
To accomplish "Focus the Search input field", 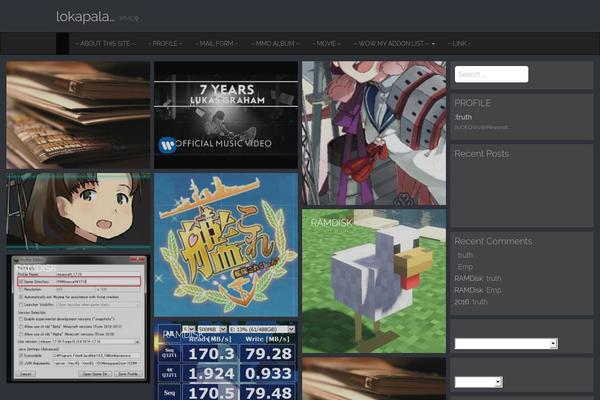I will 491,74.
